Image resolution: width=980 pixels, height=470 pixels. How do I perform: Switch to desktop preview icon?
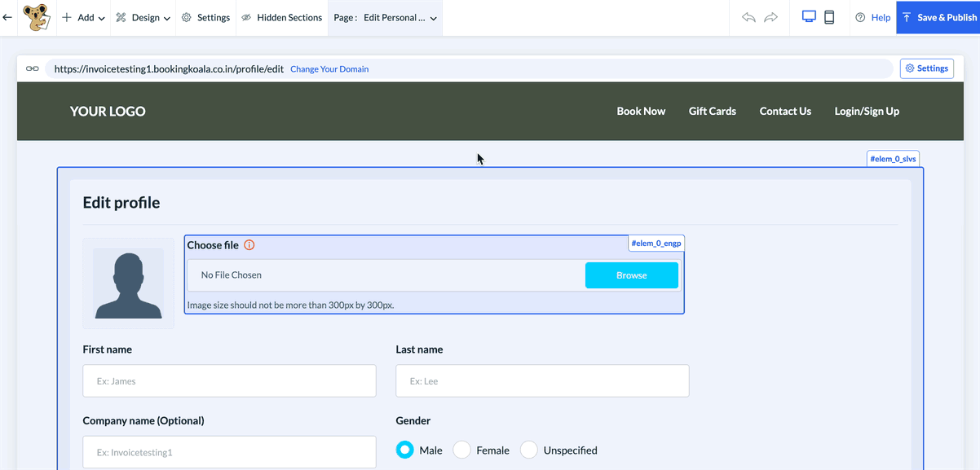809,17
